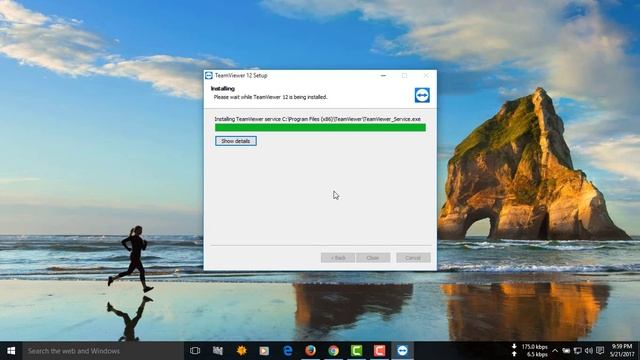Screen dimensions: 640x360
Task: Click the greyed Back button in setup
Action: pyautogui.click(x=338, y=258)
